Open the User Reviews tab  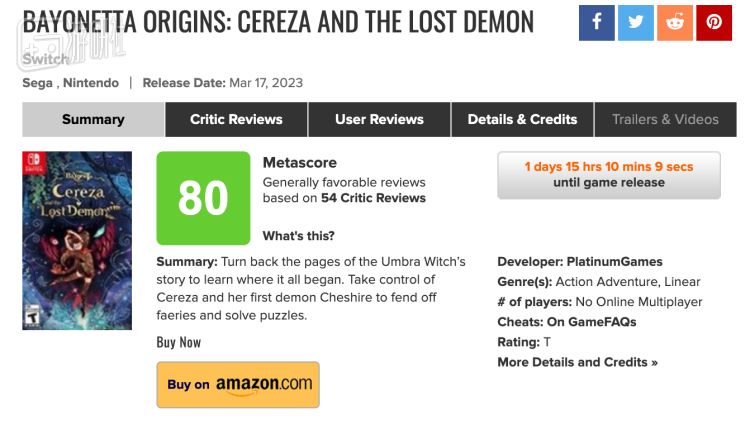(x=379, y=119)
